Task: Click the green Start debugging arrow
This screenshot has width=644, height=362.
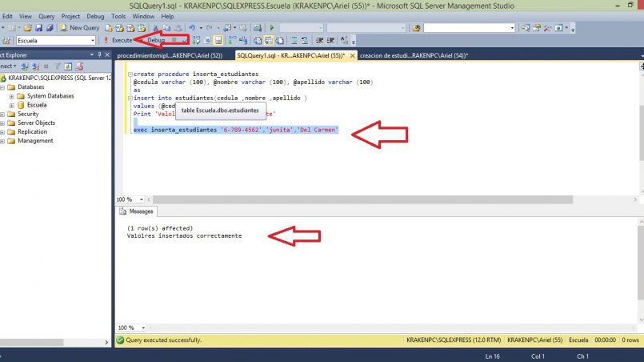Action: (271, 28)
